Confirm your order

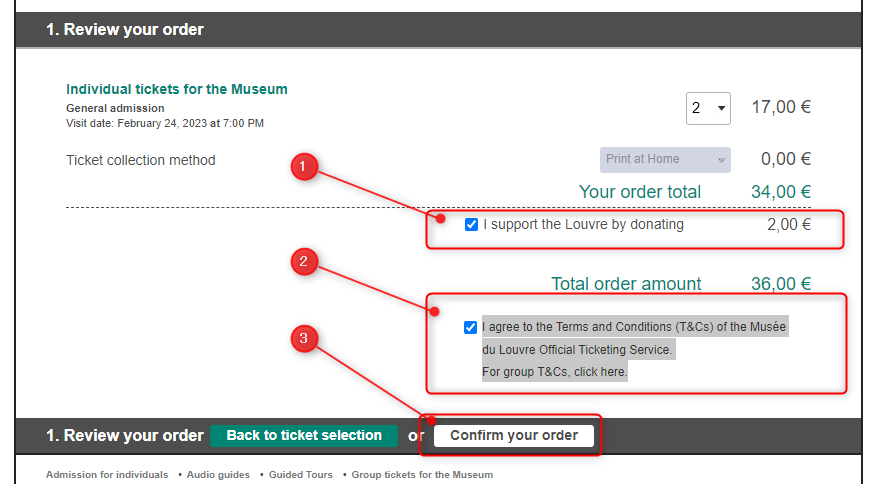click(x=514, y=435)
